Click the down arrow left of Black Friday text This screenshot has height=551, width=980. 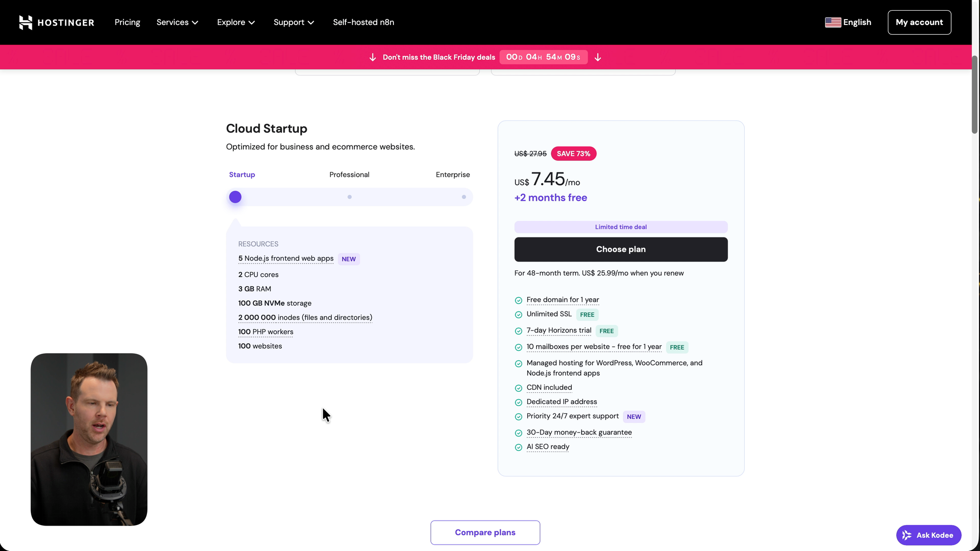click(x=372, y=57)
